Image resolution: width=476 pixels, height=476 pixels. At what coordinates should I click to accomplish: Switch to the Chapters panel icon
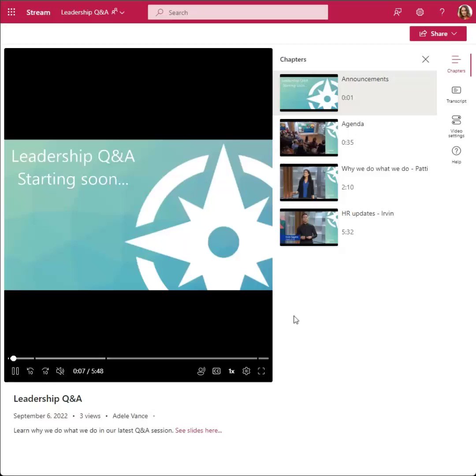point(456,63)
